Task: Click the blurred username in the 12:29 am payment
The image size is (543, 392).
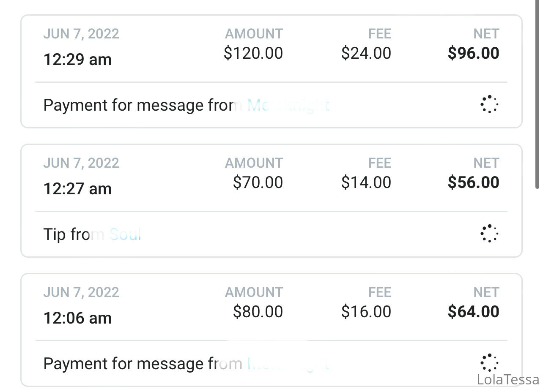Action: 288,105
